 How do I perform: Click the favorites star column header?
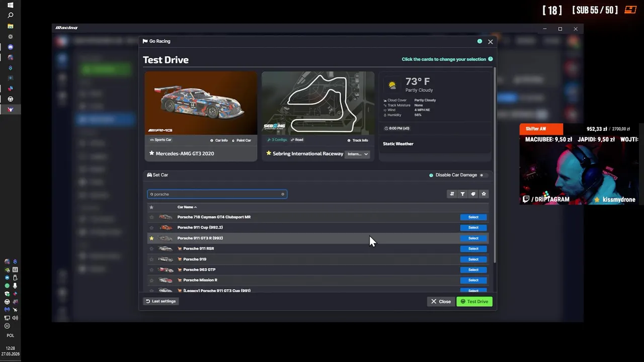[x=151, y=207]
